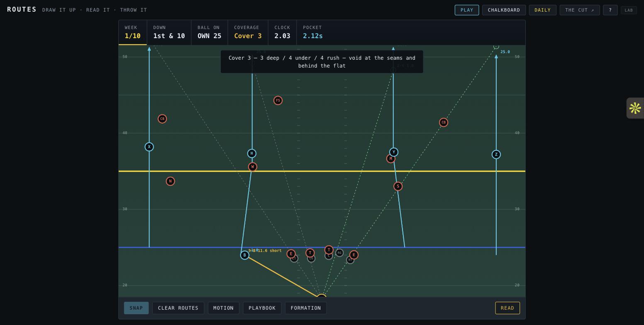Select the RT lineman marker
Viewport: 644px width, 325px height.
click(x=350, y=260)
